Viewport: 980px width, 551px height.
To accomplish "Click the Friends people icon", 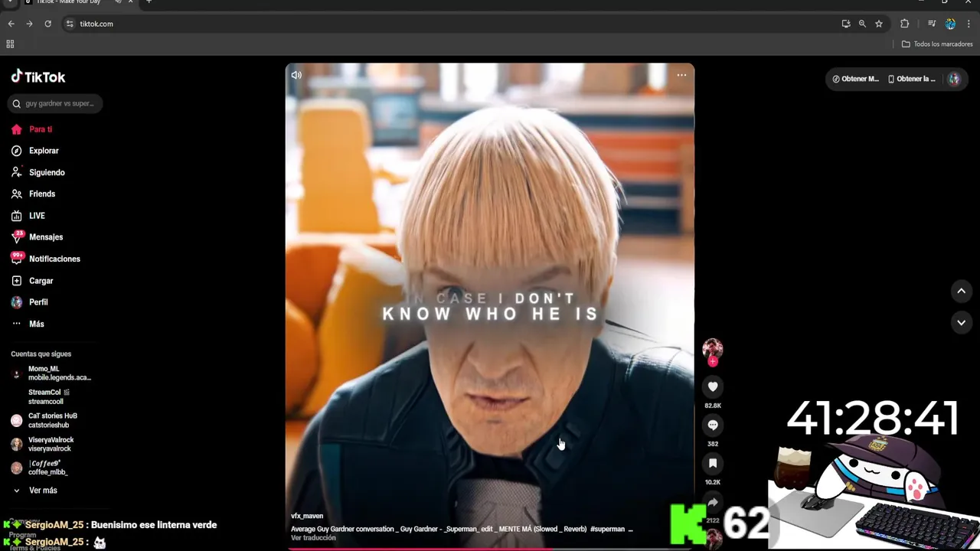I will pos(17,194).
